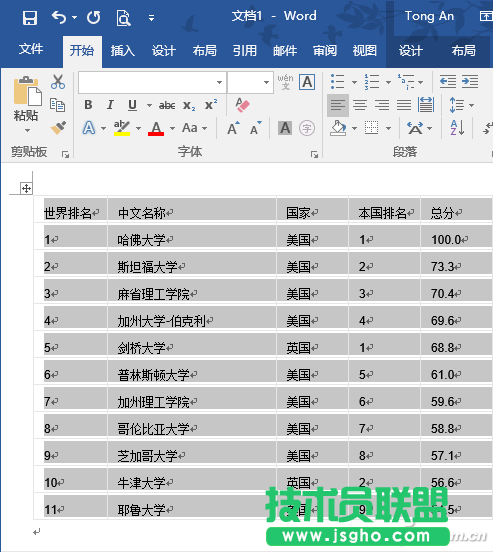
Task: Increase paragraph indent
Action: [470, 82]
